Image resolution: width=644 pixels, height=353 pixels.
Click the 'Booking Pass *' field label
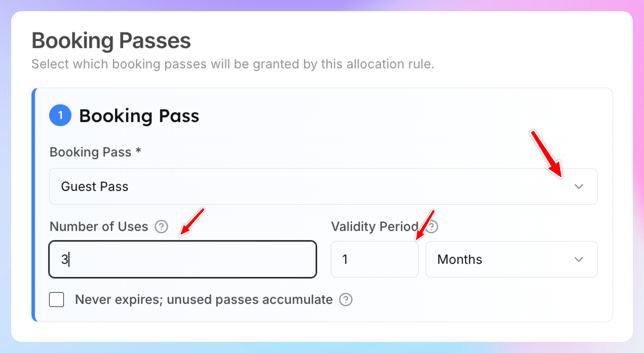(x=96, y=152)
